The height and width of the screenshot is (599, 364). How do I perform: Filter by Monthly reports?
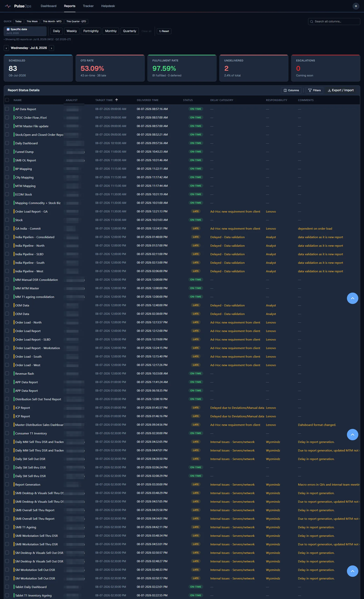111,31
